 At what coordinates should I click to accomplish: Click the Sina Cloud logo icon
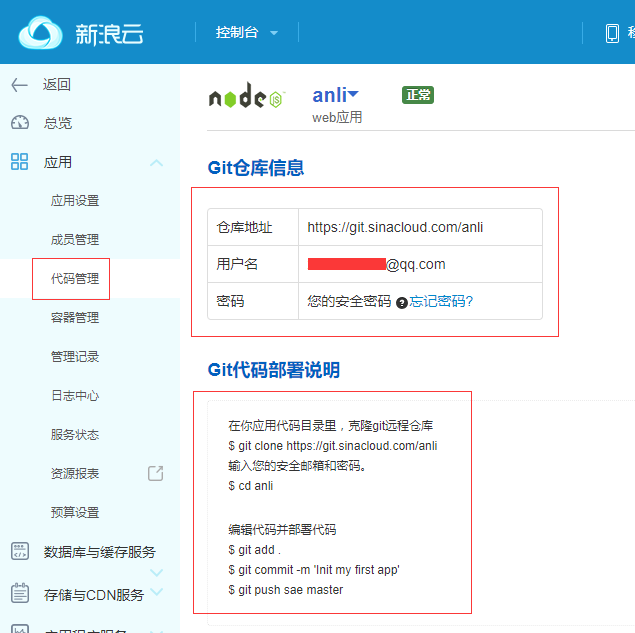[40, 33]
